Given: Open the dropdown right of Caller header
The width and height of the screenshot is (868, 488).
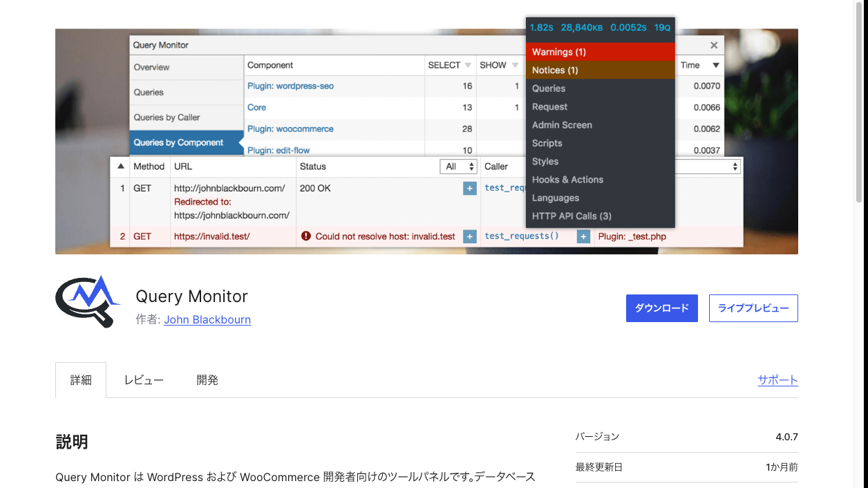Looking at the screenshot, I should click(x=708, y=167).
